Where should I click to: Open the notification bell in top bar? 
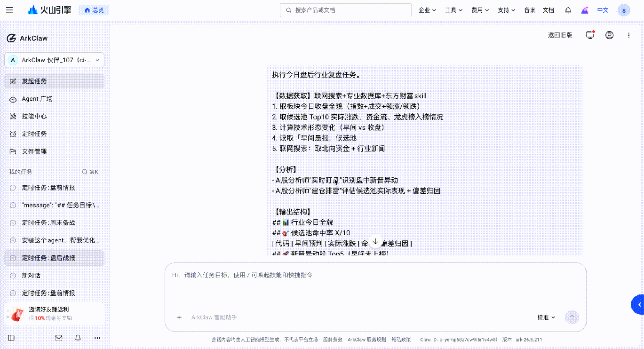pos(568,10)
